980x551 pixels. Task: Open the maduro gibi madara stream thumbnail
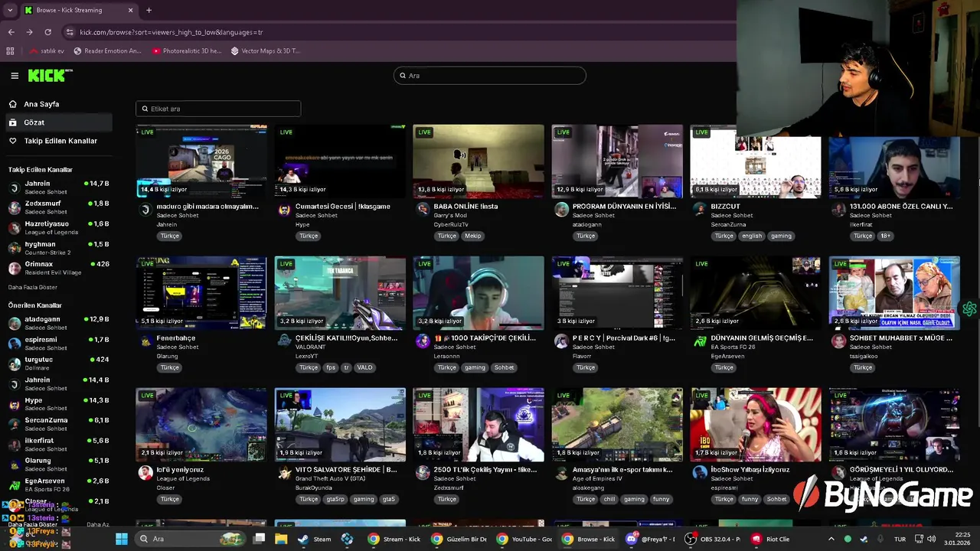pos(201,161)
